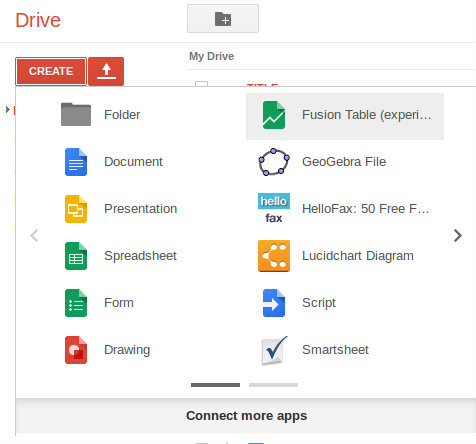Screen dimensions: 476x444
Task: Expand the My Drive tree arrow
Action: click(x=8, y=109)
